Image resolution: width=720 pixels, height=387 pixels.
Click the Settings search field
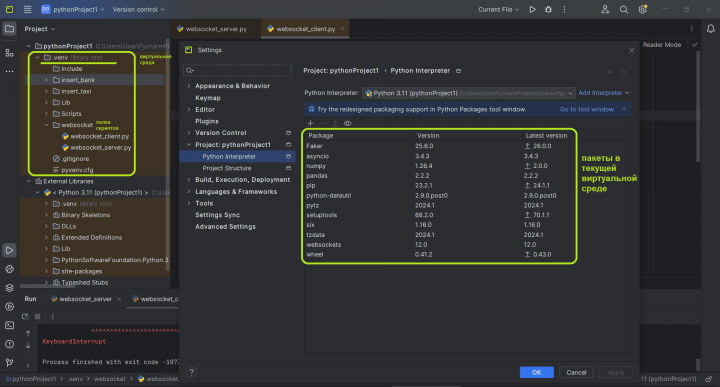pyautogui.click(x=237, y=70)
